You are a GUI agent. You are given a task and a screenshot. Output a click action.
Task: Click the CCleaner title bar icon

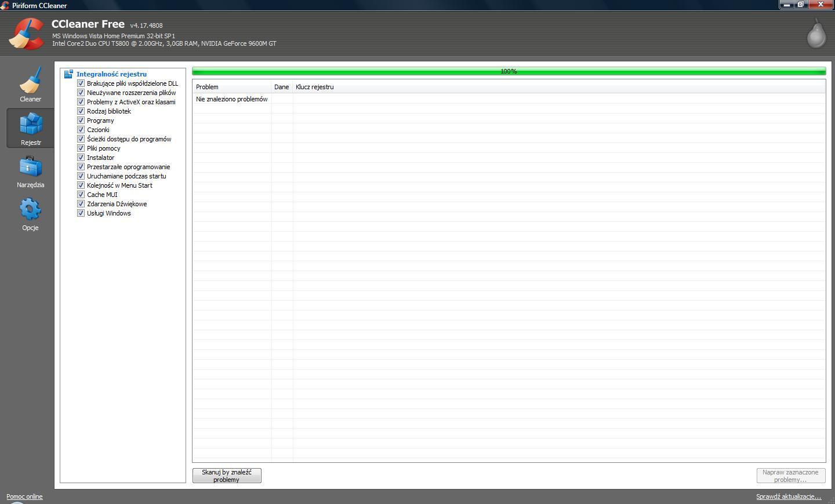pyautogui.click(x=5, y=5)
